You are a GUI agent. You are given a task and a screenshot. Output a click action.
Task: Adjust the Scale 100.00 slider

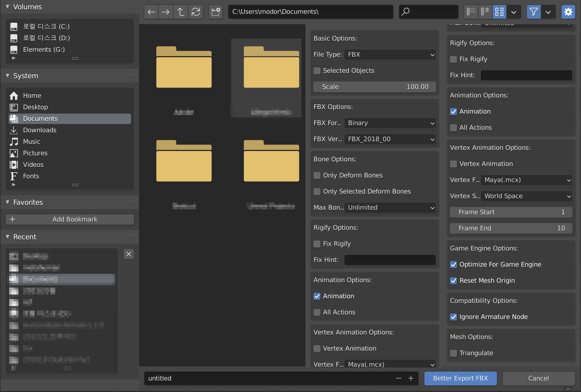pos(375,87)
